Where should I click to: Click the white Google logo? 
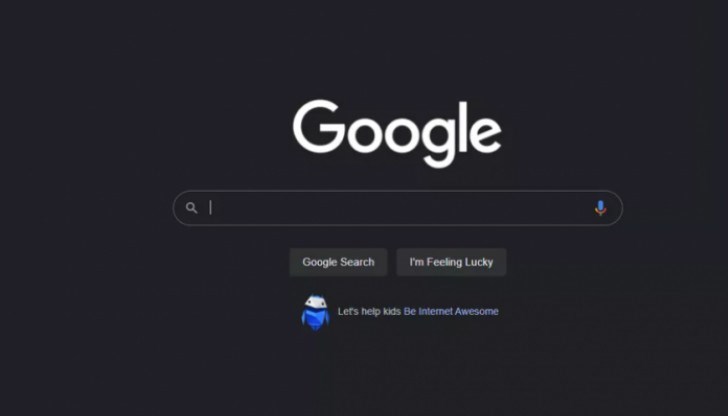tap(397, 134)
